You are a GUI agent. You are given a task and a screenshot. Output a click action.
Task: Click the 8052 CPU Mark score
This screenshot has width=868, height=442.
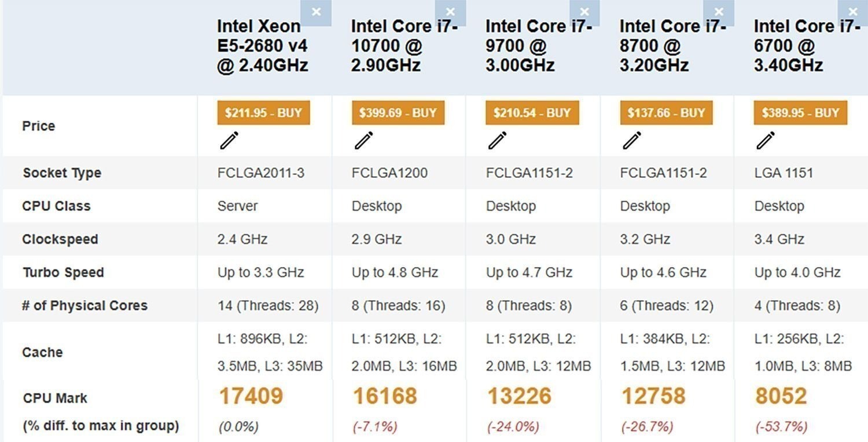tap(781, 396)
